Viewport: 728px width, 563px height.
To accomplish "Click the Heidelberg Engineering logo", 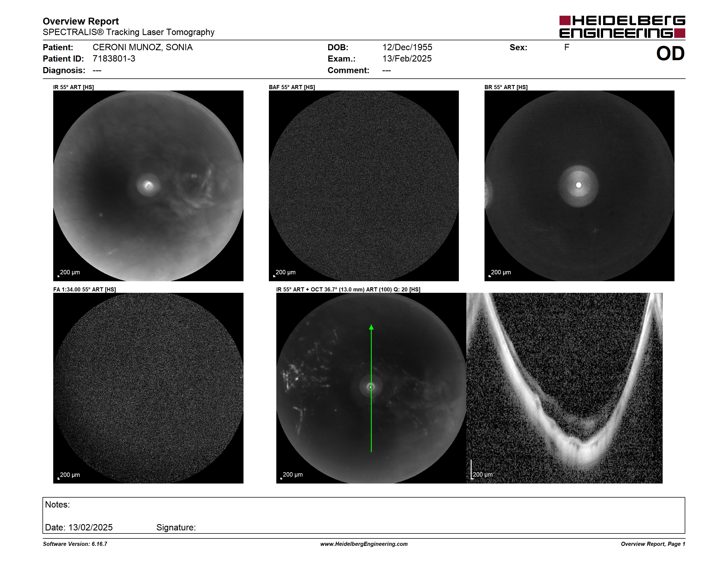I will [622, 27].
